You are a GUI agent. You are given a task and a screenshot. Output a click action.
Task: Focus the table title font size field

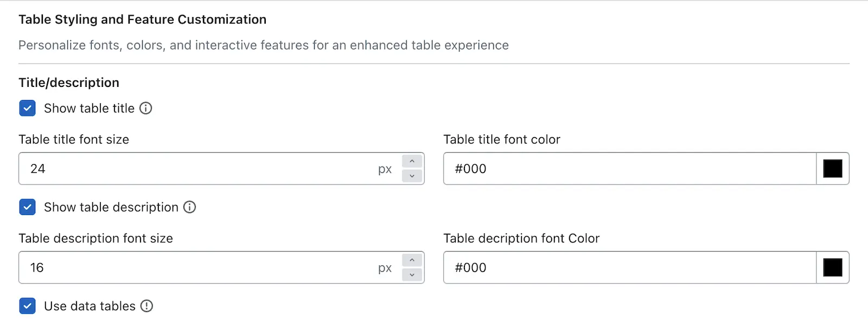tap(201, 168)
